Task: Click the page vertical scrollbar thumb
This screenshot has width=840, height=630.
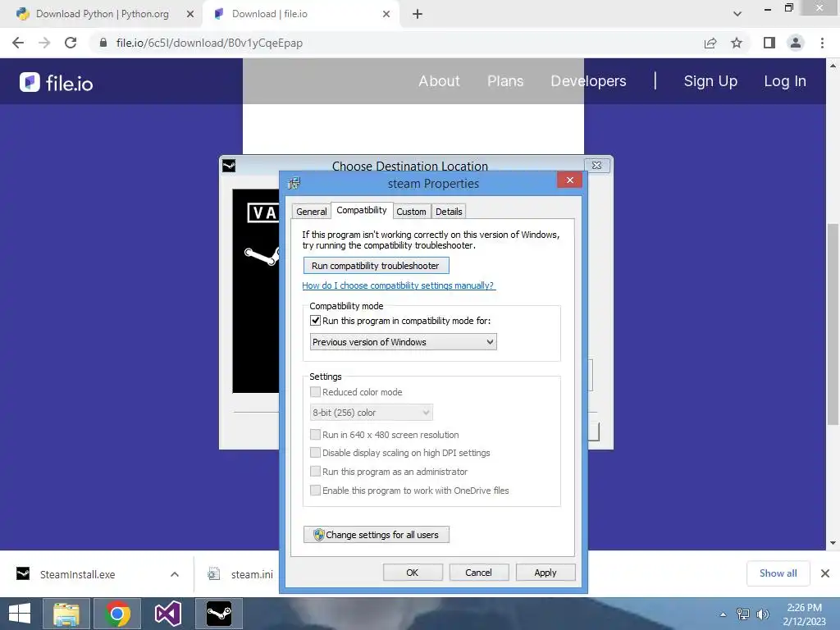Action: click(833, 324)
